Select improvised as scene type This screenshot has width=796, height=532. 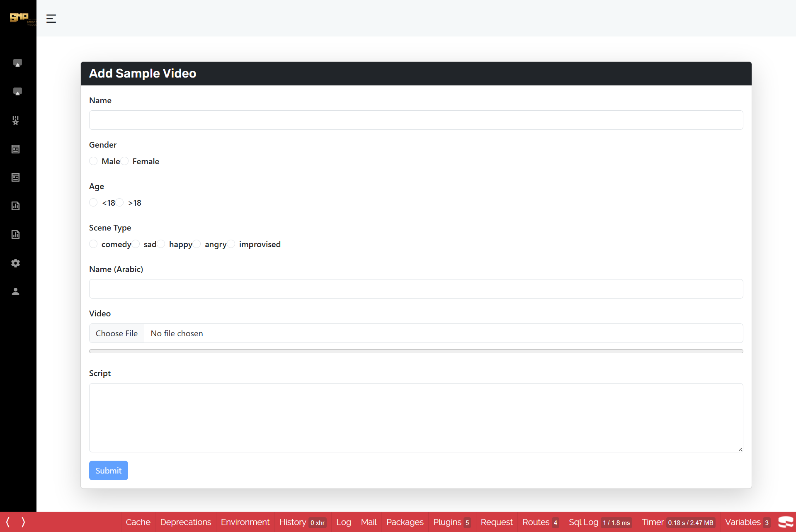pos(231,244)
